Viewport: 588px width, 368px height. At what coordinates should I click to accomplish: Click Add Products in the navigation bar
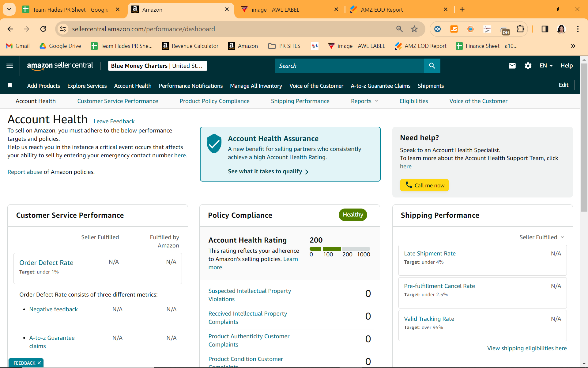click(x=43, y=86)
